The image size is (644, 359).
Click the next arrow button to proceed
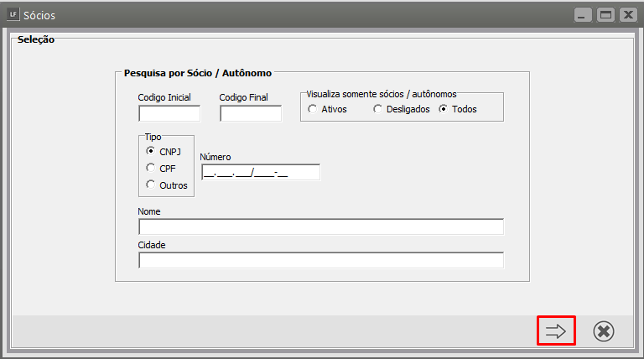[x=557, y=330]
